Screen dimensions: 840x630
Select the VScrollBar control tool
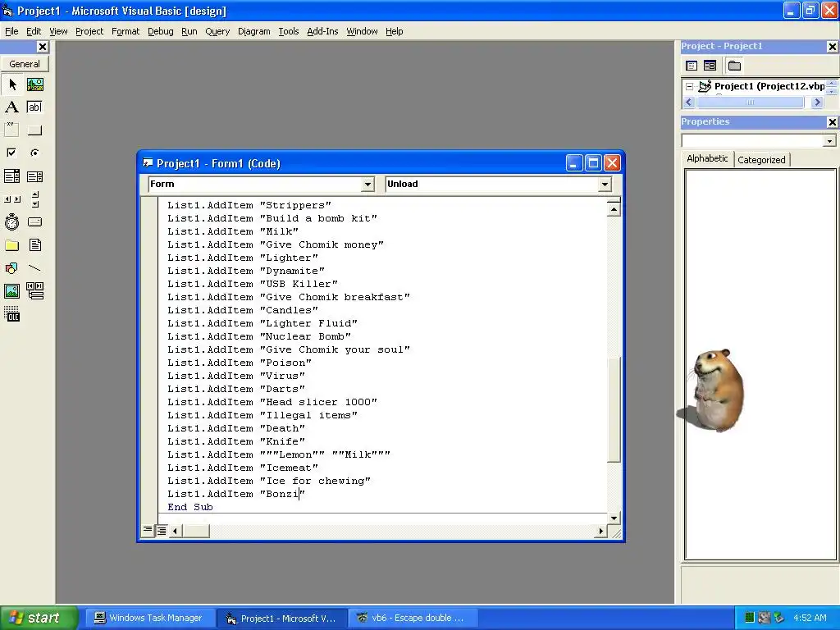coord(34,199)
